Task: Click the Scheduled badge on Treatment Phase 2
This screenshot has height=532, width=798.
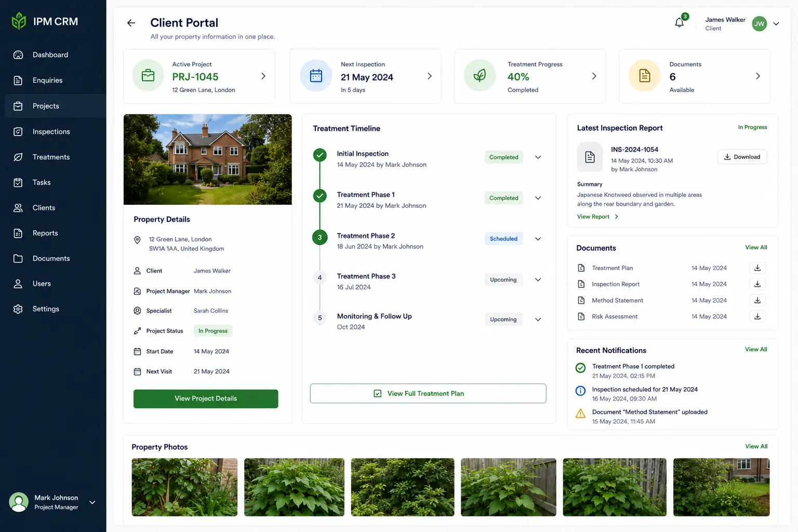Action: [503, 239]
